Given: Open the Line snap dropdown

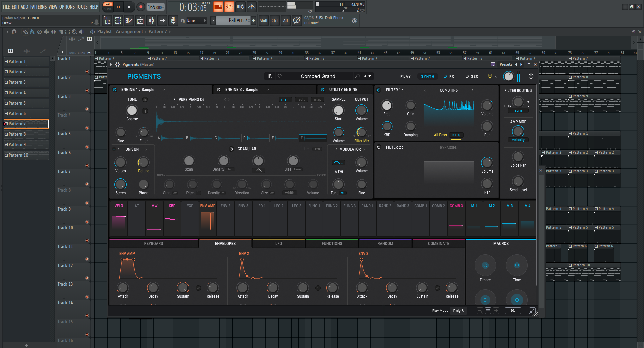Looking at the screenshot, I should click(x=197, y=21).
